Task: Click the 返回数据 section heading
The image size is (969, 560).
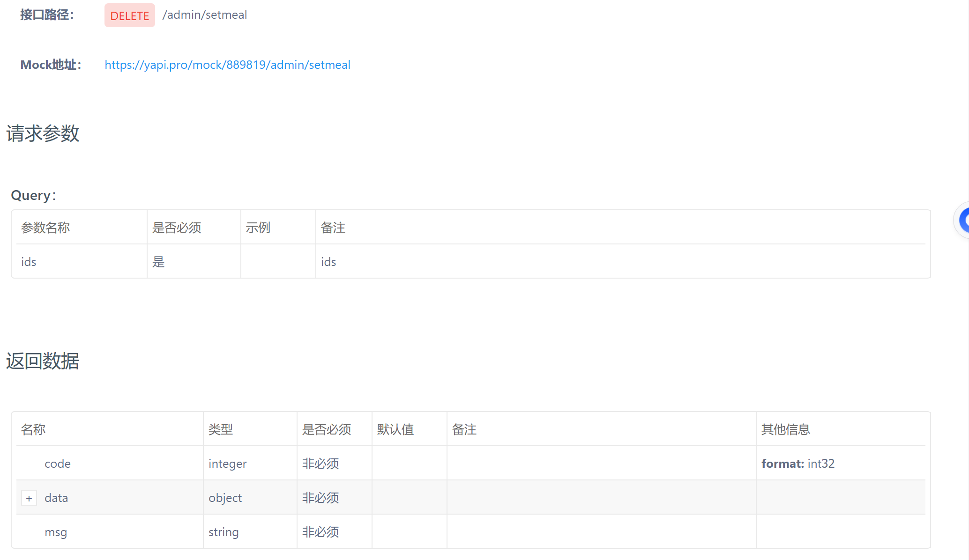Action: click(x=43, y=361)
